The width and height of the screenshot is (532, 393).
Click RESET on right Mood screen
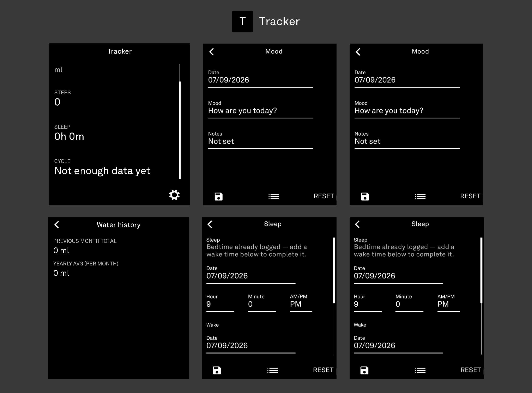coord(470,196)
